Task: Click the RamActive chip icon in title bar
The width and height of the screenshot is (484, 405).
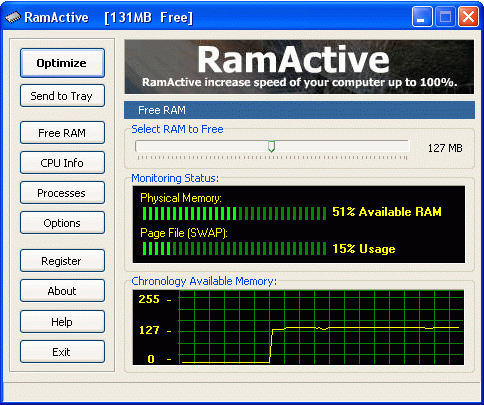Action: [13, 17]
